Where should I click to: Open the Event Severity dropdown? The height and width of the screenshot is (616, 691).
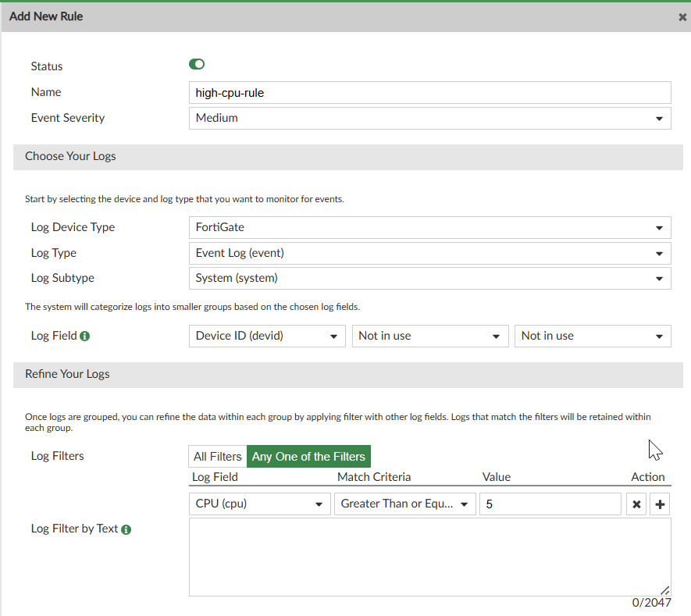click(429, 118)
